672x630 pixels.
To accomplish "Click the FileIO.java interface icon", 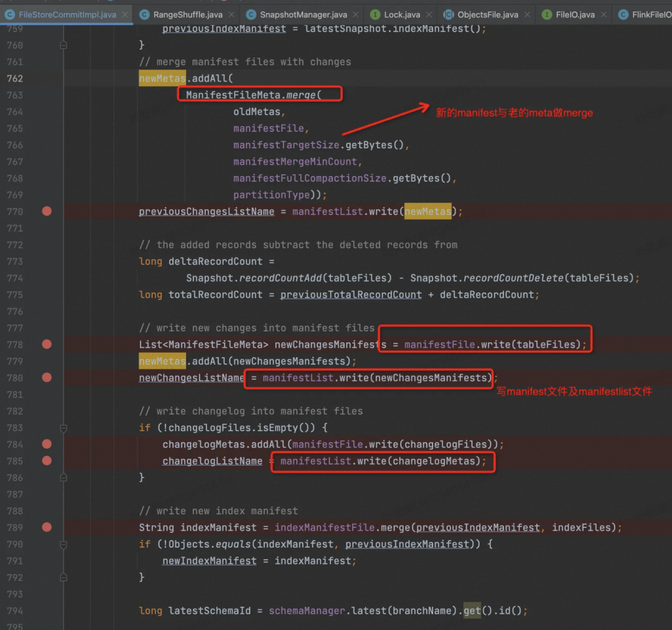I will coord(546,14).
